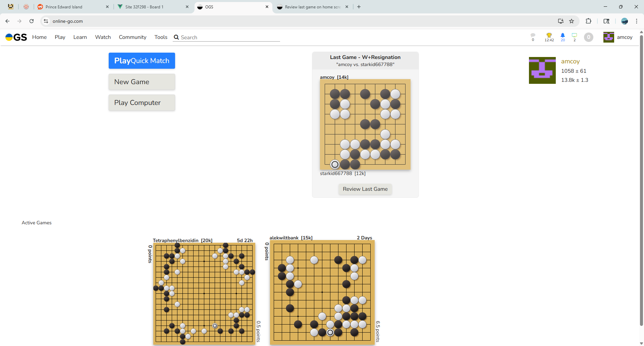Focus the Search input field
The width and height of the screenshot is (644, 346).
tap(230, 38)
